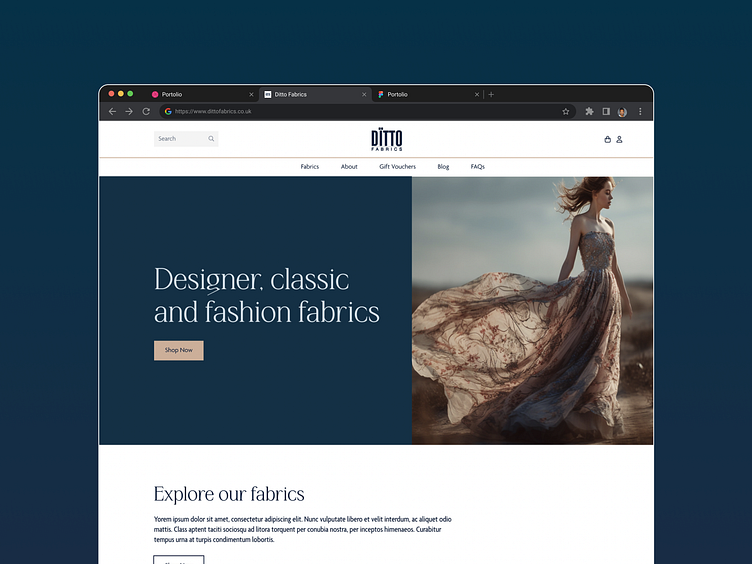Click the "Explore our fabrics" heading
This screenshot has height=564, width=752.
click(x=229, y=494)
